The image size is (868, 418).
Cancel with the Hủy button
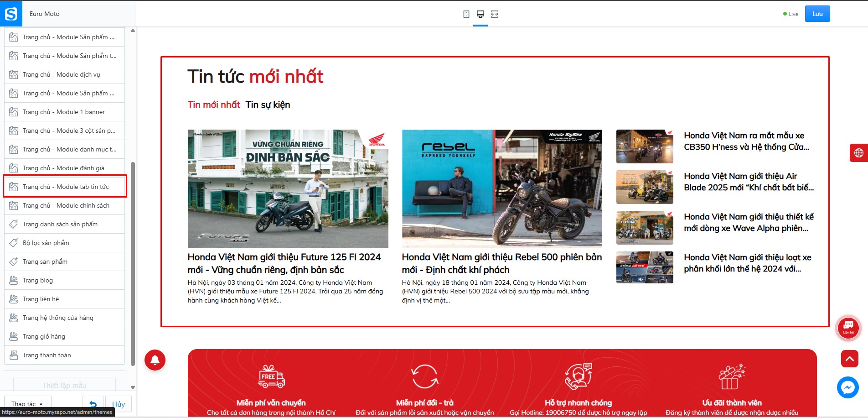119,404
